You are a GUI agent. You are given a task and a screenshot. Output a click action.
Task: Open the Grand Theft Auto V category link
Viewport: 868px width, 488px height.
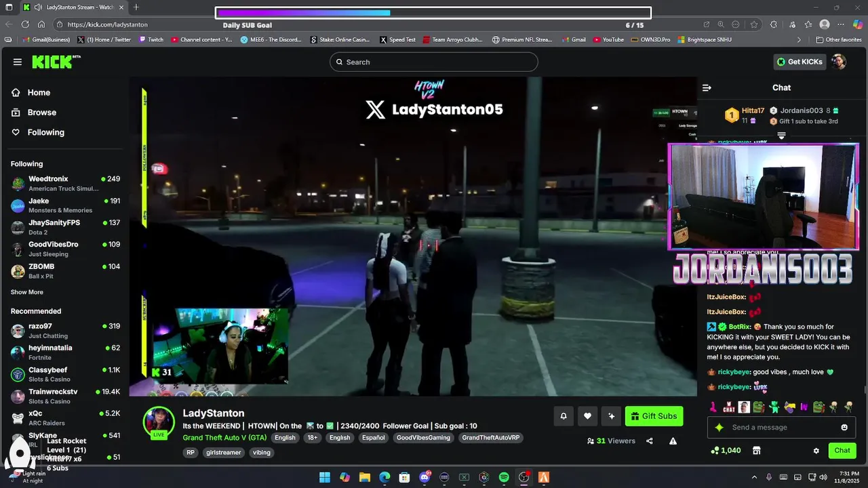[x=224, y=438]
